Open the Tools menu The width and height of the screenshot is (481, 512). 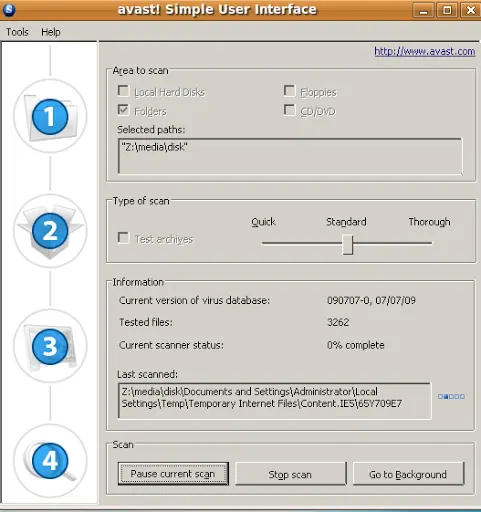point(17,32)
